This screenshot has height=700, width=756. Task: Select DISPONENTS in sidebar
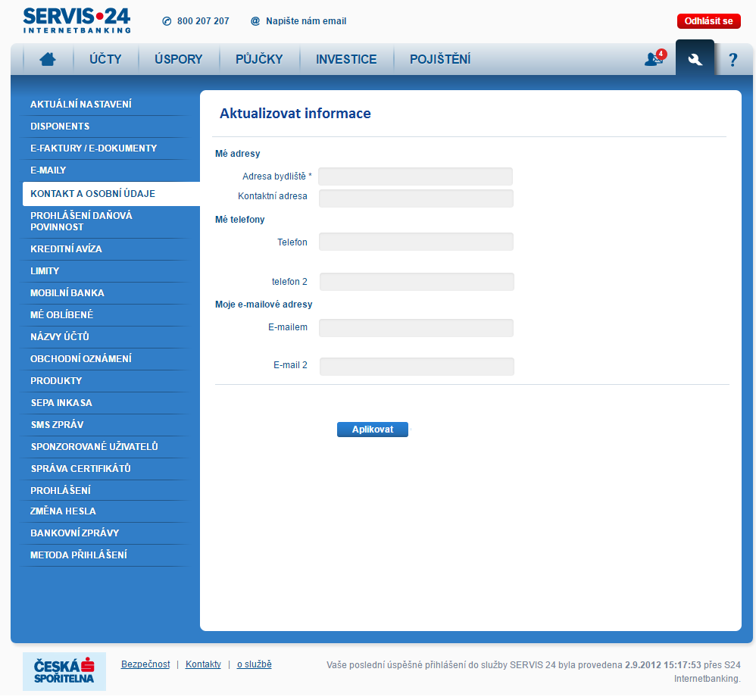coord(61,127)
